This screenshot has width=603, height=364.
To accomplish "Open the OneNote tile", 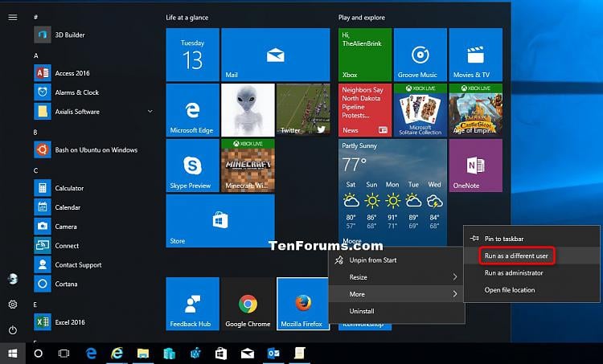I will click(x=476, y=166).
